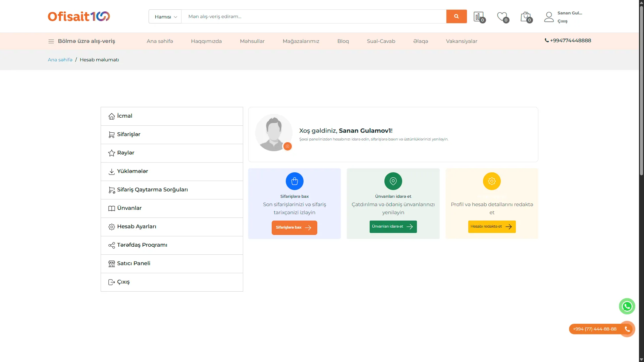
Task: Open the product compare icon
Action: pos(479,17)
